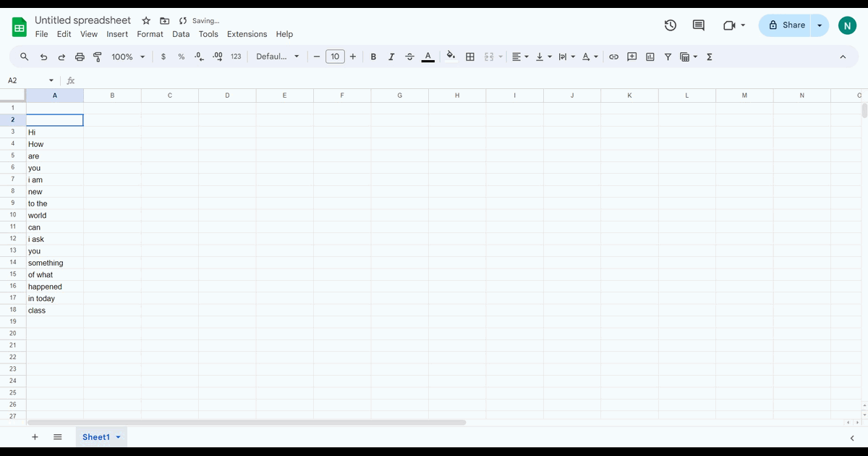
Task: Open the vertical align dropdown
Action: pyautogui.click(x=543, y=56)
